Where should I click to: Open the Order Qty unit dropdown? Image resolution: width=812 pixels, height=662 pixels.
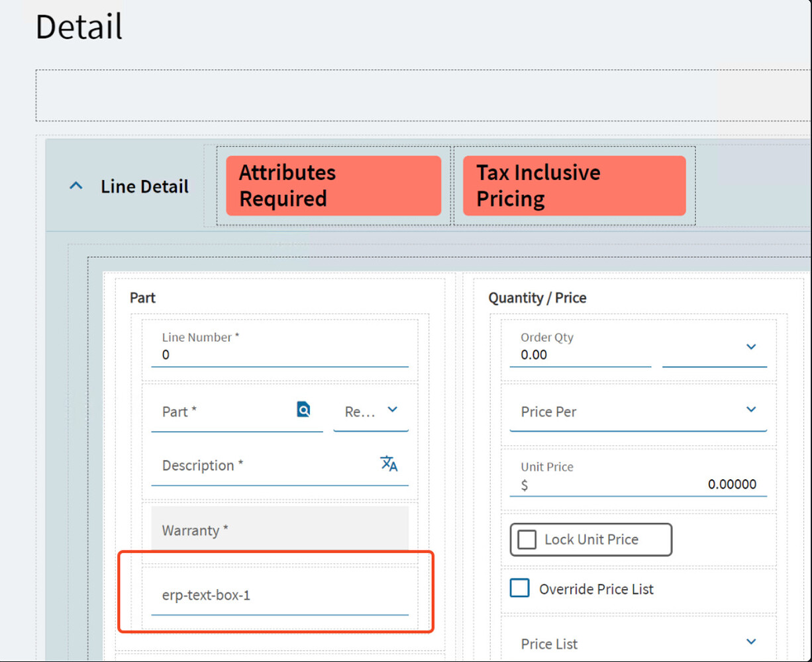(751, 346)
